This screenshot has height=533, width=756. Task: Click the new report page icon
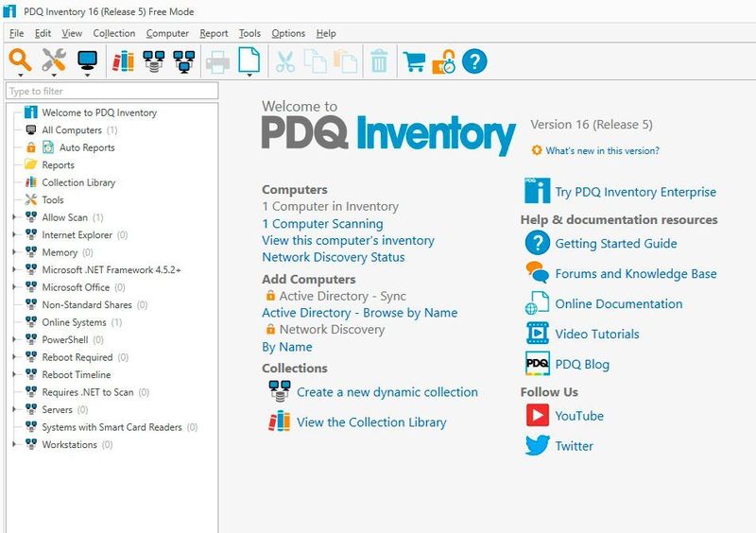click(249, 60)
